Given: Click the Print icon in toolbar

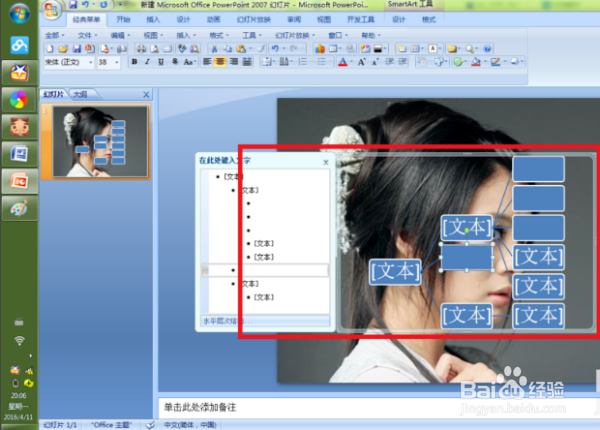Looking at the screenshot, I should pyautogui.click(x=142, y=49).
